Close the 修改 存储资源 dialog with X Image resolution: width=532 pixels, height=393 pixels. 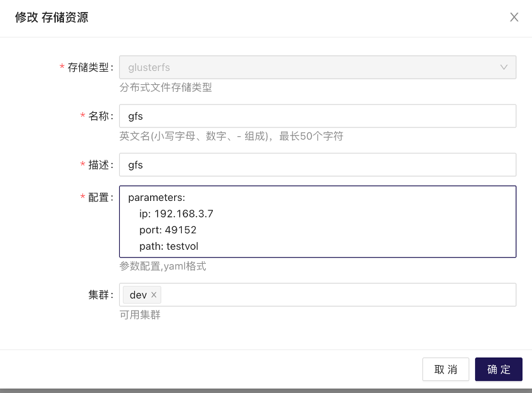point(514,17)
